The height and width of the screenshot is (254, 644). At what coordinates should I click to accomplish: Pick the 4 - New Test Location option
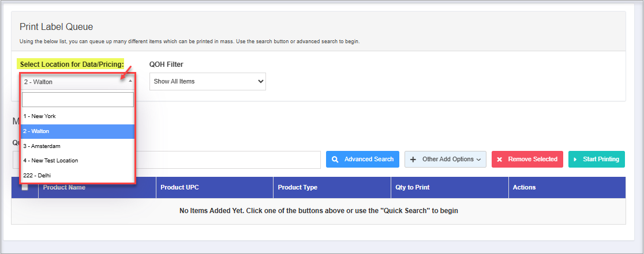[77, 161]
